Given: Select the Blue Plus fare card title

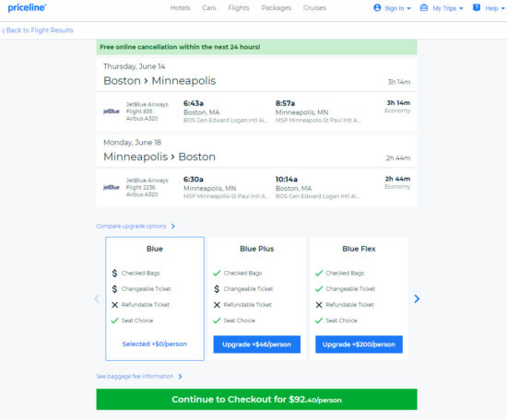Looking at the screenshot, I should click(257, 249).
